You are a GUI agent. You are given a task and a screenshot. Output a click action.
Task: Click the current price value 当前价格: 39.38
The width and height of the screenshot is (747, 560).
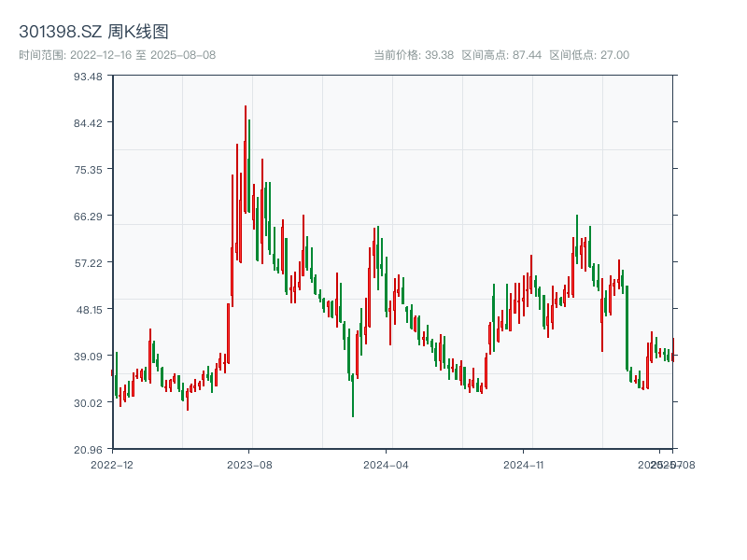414,55
